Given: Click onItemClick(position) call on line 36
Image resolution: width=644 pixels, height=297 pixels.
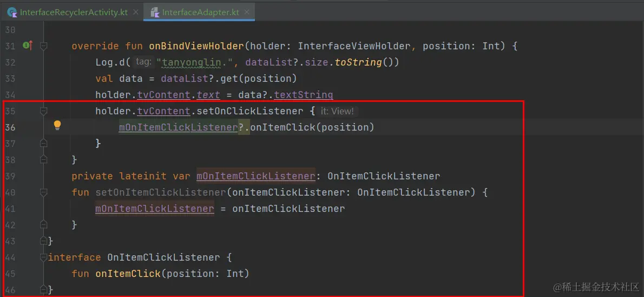Looking at the screenshot, I should coord(312,127).
